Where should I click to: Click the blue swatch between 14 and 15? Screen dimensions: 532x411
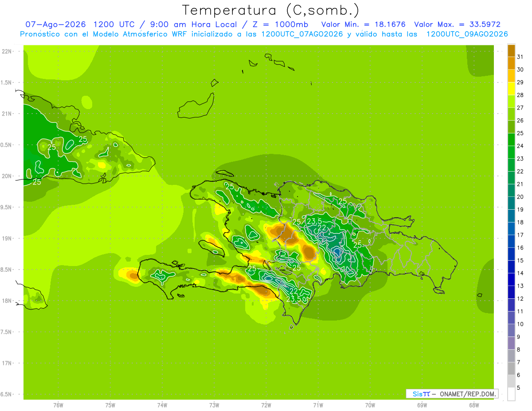[511, 267]
